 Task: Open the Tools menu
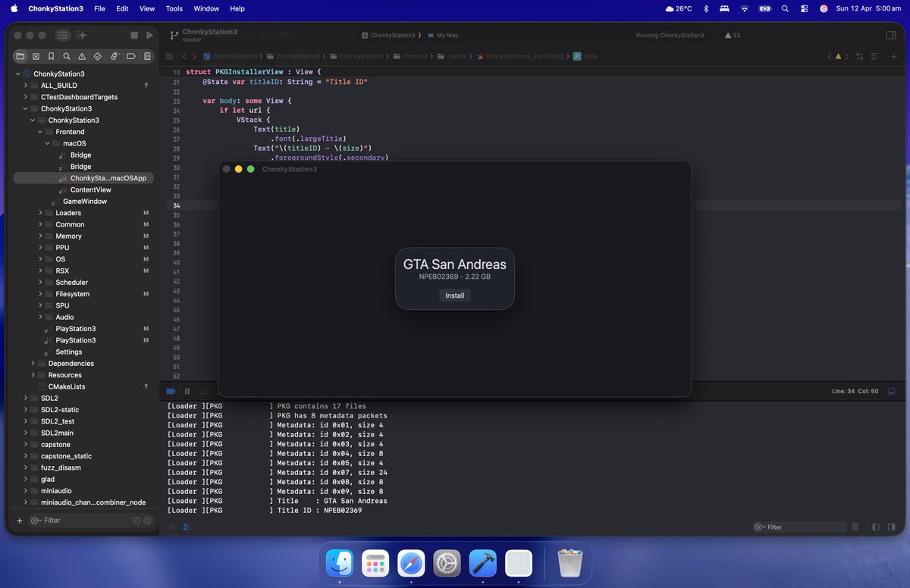coord(174,8)
